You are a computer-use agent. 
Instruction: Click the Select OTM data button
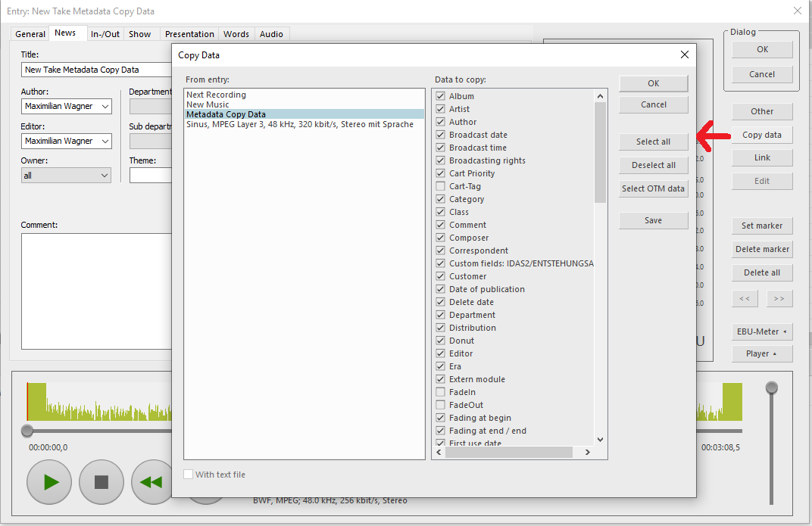tap(653, 189)
